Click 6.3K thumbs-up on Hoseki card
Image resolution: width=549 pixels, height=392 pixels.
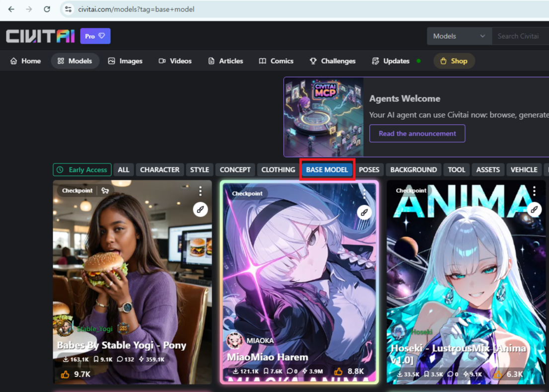point(508,374)
